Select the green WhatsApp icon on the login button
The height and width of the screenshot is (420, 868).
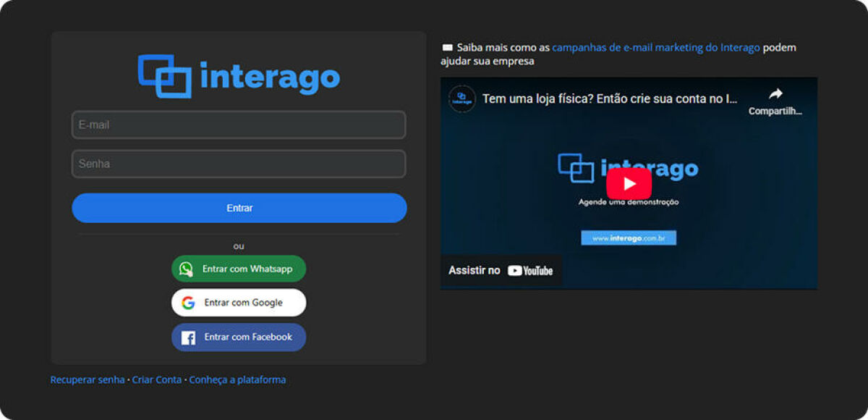click(x=187, y=269)
